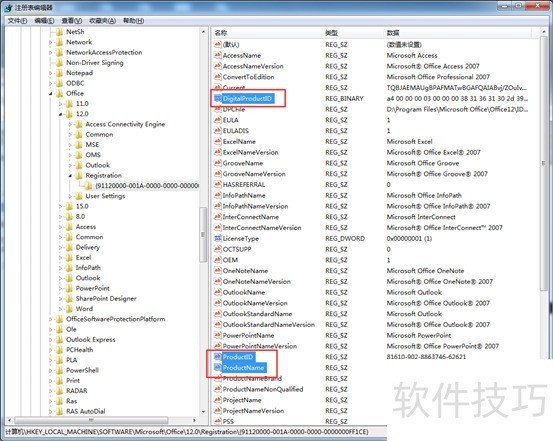Click the ProductID string value icon
This screenshot has height=441, width=553.
218,357
